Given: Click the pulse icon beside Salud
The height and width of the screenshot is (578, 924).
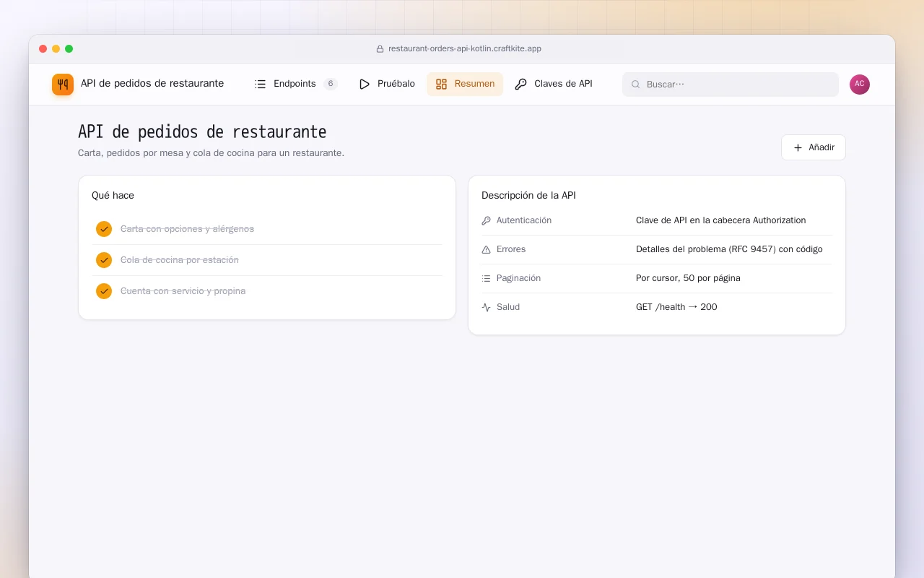Looking at the screenshot, I should click(x=486, y=307).
